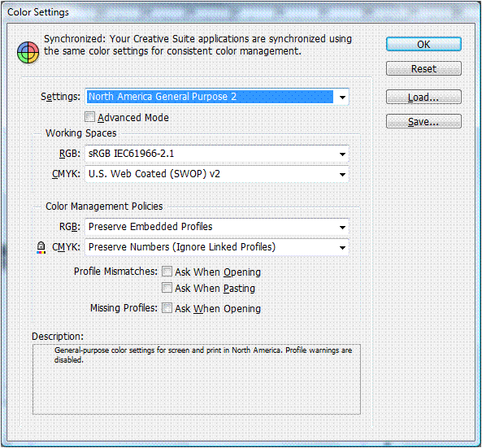Click the color sync wheel icon
482x448 pixels.
point(28,52)
